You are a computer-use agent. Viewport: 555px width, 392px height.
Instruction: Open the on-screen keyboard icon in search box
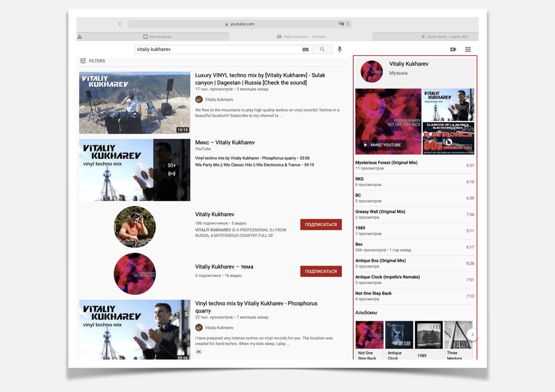tap(306, 49)
